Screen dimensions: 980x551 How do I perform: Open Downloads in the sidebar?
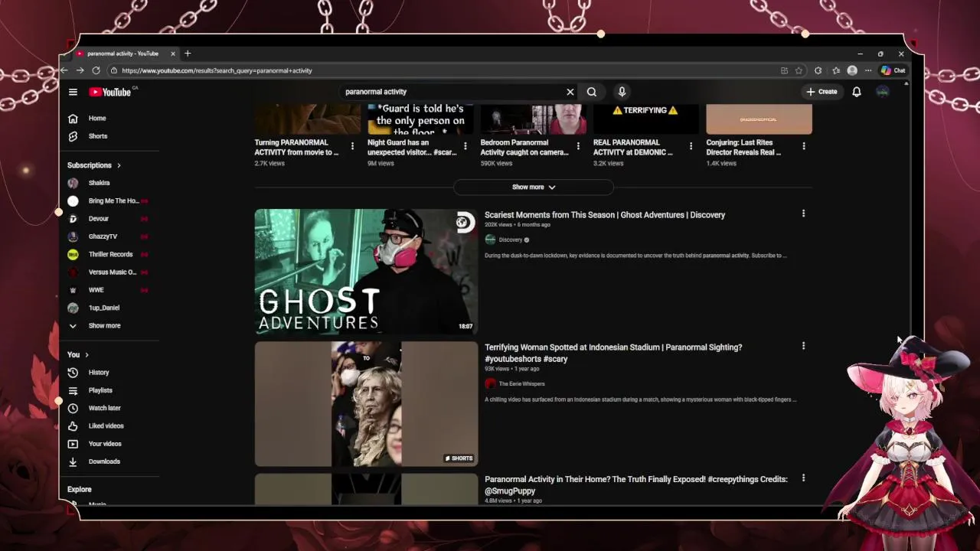[103, 461]
